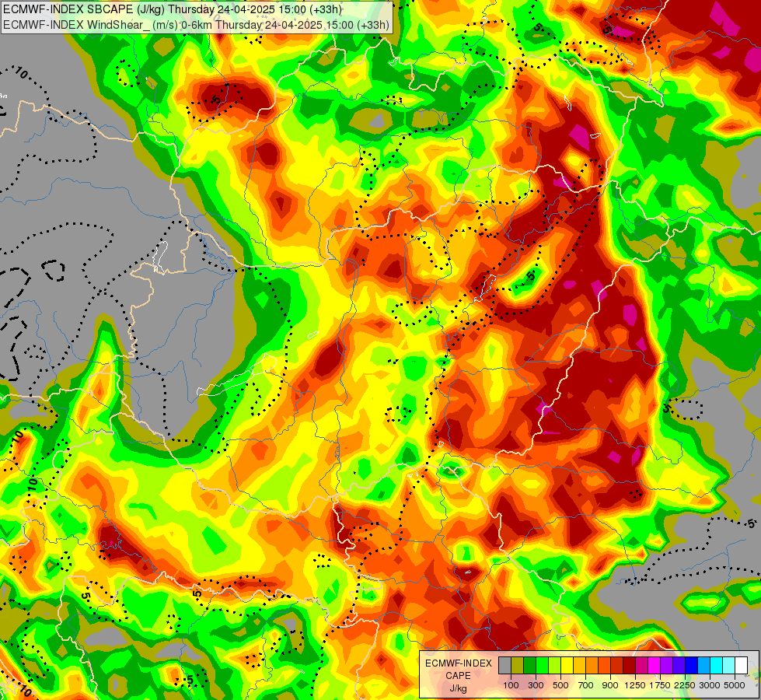Click "ECMWF-INDEX" label in the legend box

pos(459,663)
